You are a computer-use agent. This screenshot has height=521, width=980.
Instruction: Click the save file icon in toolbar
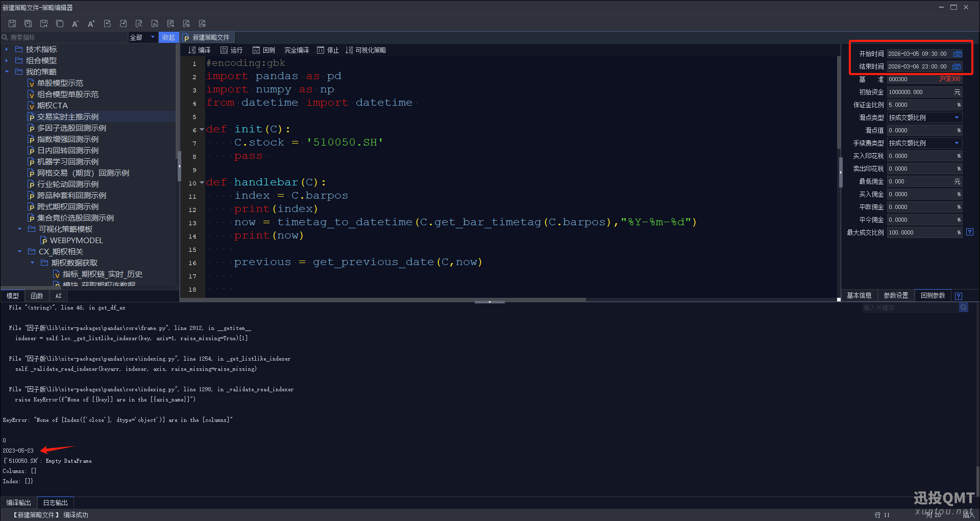pyautogui.click(x=12, y=23)
